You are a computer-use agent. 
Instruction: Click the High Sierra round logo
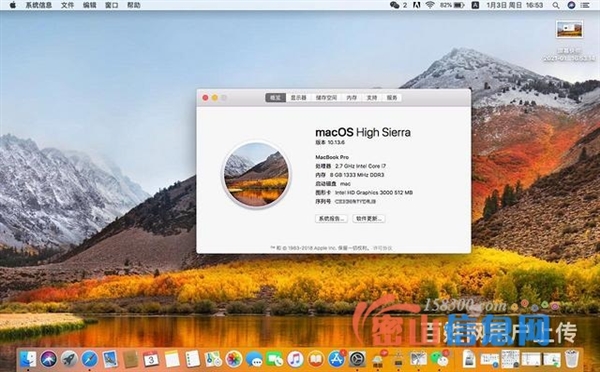click(x=256, y=175)
